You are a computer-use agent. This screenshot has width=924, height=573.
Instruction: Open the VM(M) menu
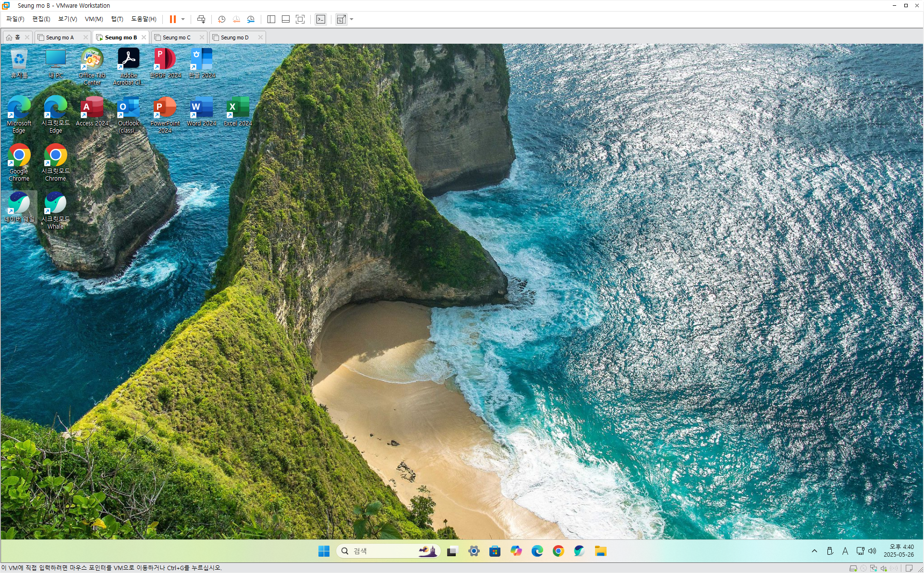click(x=94, y=19)
